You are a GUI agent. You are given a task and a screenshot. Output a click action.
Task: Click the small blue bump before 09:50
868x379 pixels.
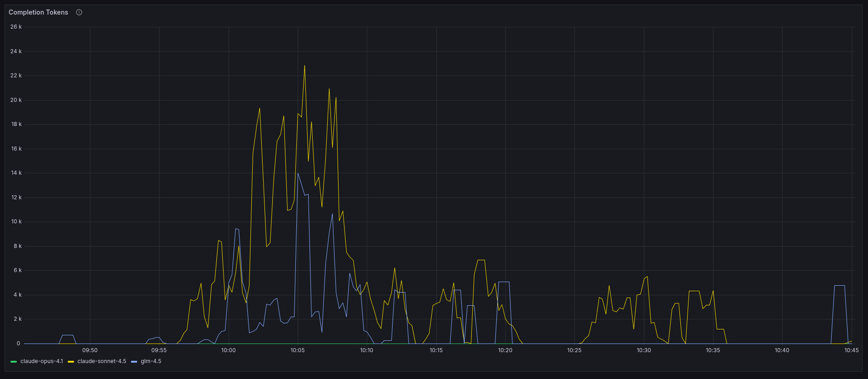67,335
